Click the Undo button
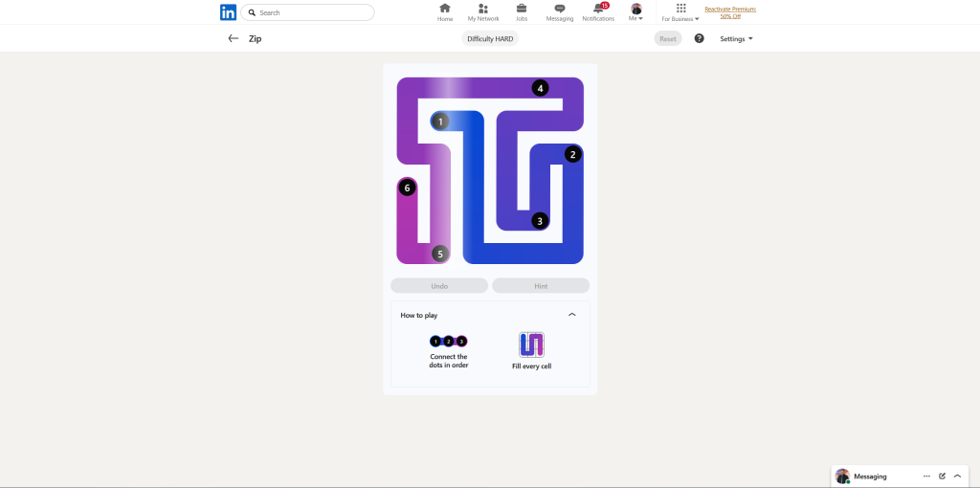The image size is (980, 488). (x=439, y=285)
